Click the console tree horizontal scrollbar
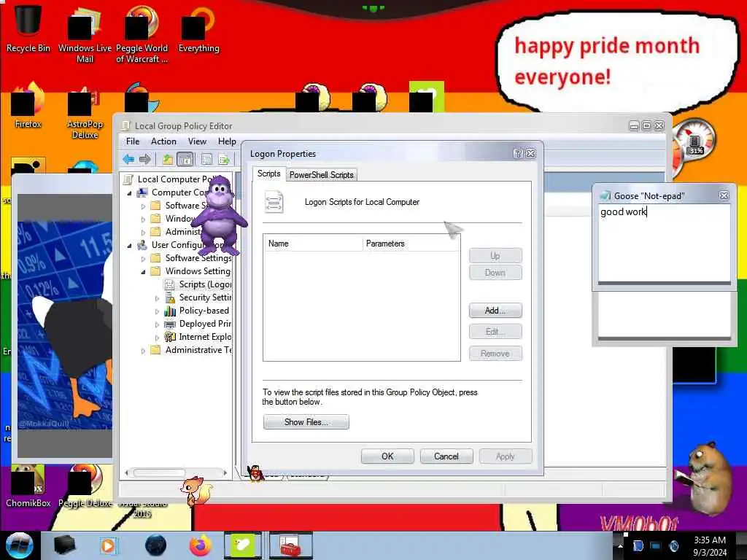The width and height of the screenshot is (747, 560). (177, 472)
